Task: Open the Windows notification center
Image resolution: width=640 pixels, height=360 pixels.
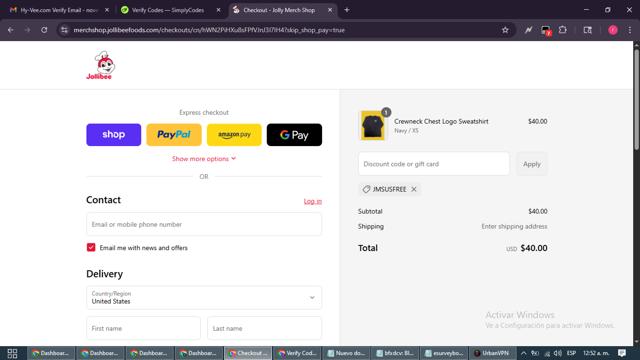Action: tap(622, 353)
